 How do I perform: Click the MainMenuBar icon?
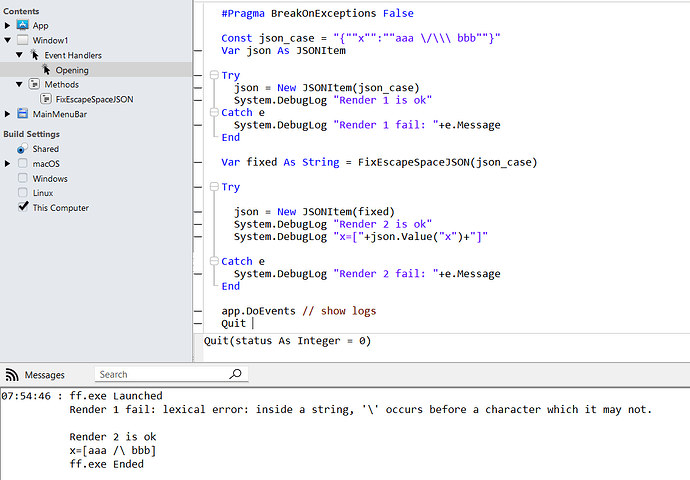pos(22,114)
